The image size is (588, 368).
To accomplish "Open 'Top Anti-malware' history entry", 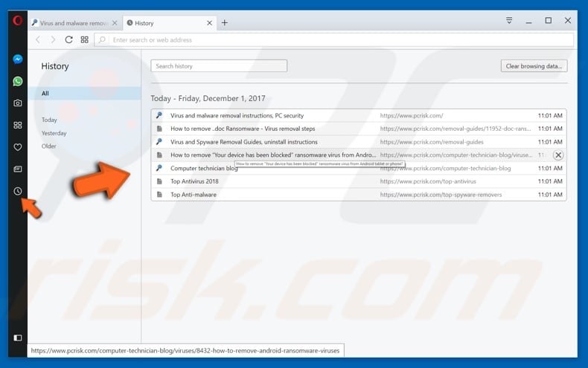I will click(194, 195).
